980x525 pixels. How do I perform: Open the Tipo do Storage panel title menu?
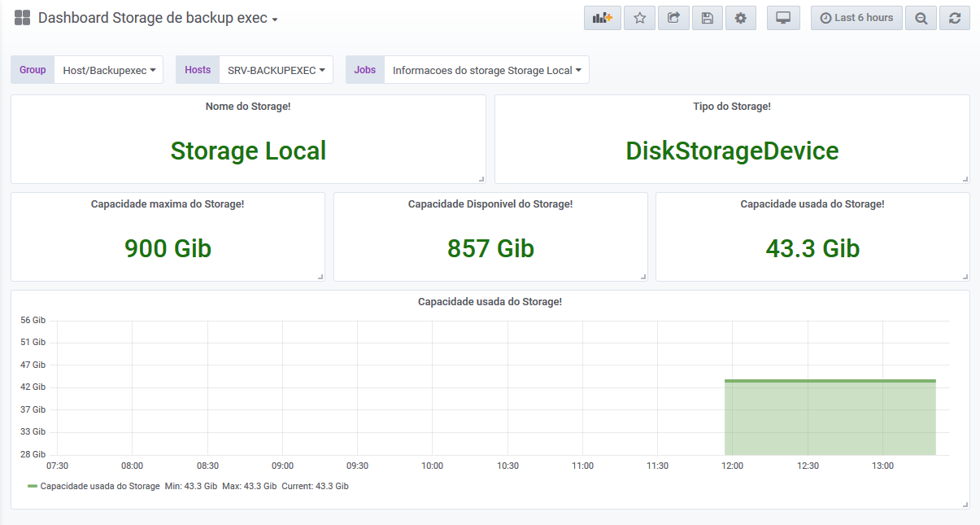[x=732, y=107]
